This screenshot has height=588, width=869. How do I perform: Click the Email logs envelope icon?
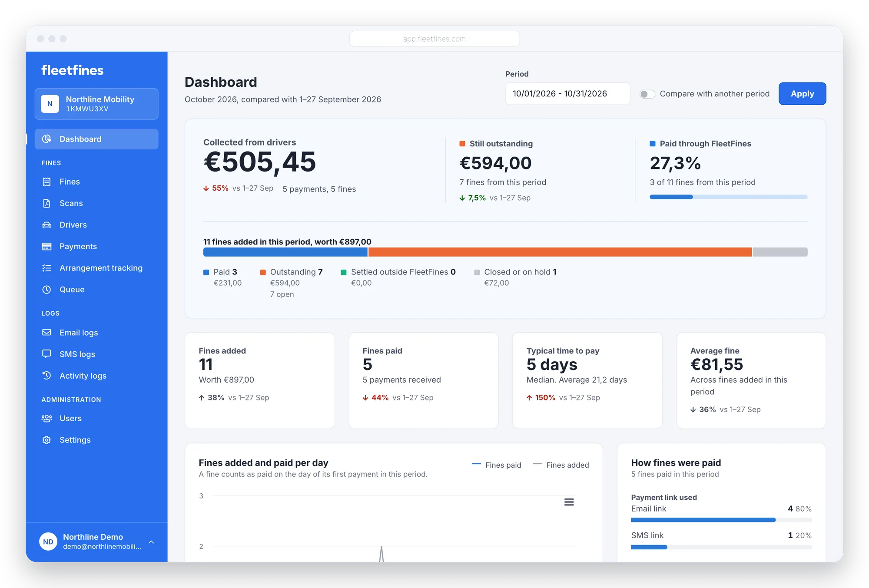click(x=46, y=333)
